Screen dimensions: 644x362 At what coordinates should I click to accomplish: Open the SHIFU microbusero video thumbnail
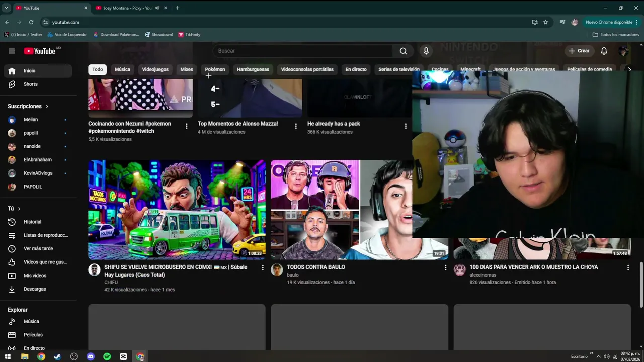pyautogui.click(x=177, y=210)
